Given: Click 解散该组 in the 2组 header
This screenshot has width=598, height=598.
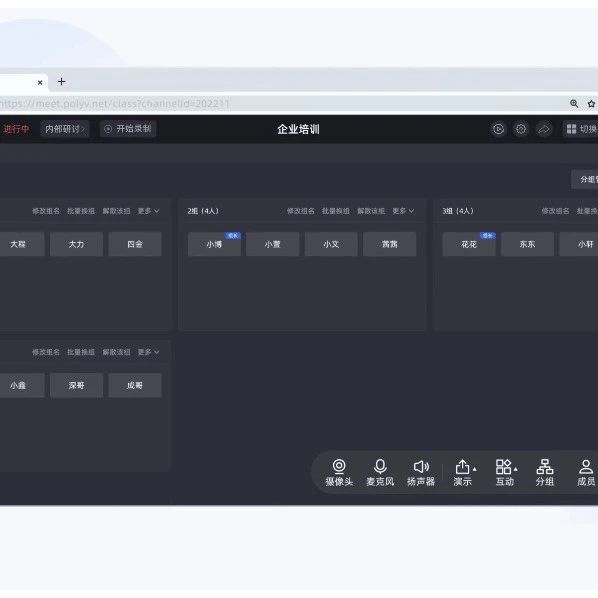Looking at the screenshot, I should click(371, 211).
